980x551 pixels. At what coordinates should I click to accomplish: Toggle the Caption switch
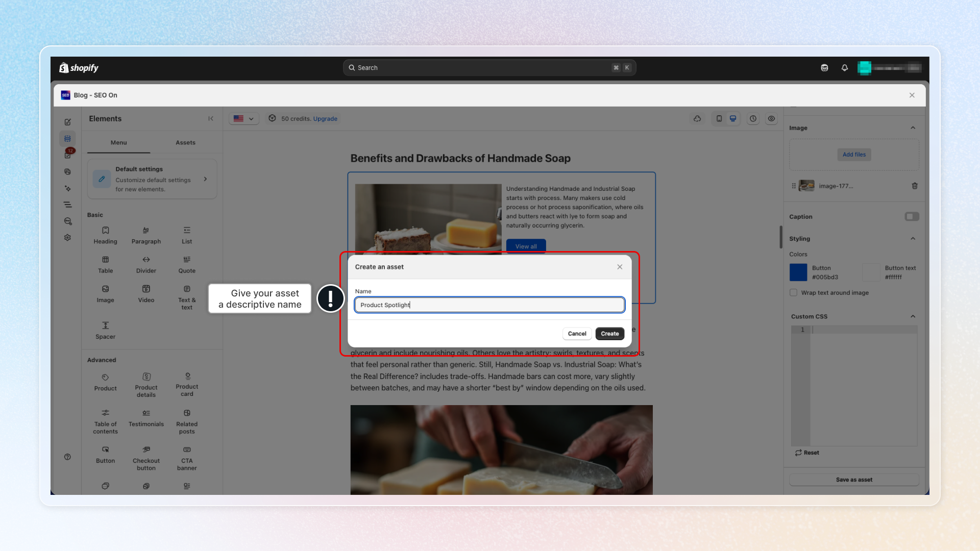[912, 217]
